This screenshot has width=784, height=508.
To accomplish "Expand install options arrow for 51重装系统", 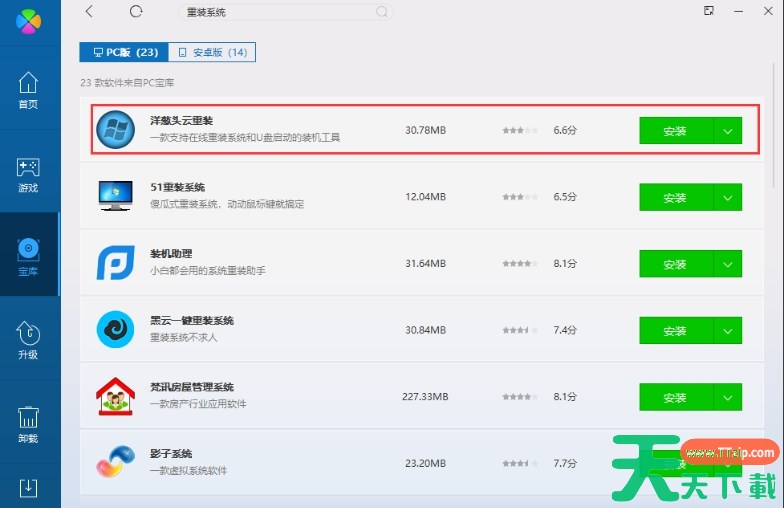I will pos(727,198).
